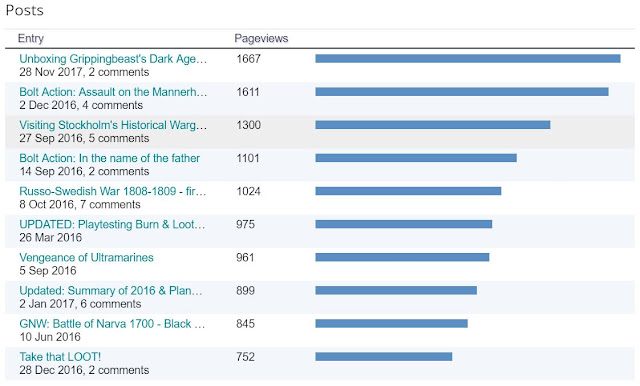Viewport: 640px width, 386px height.
Task: Open 'Russo-Swedish War 1808-1809' post link
Action: (113, 191)
